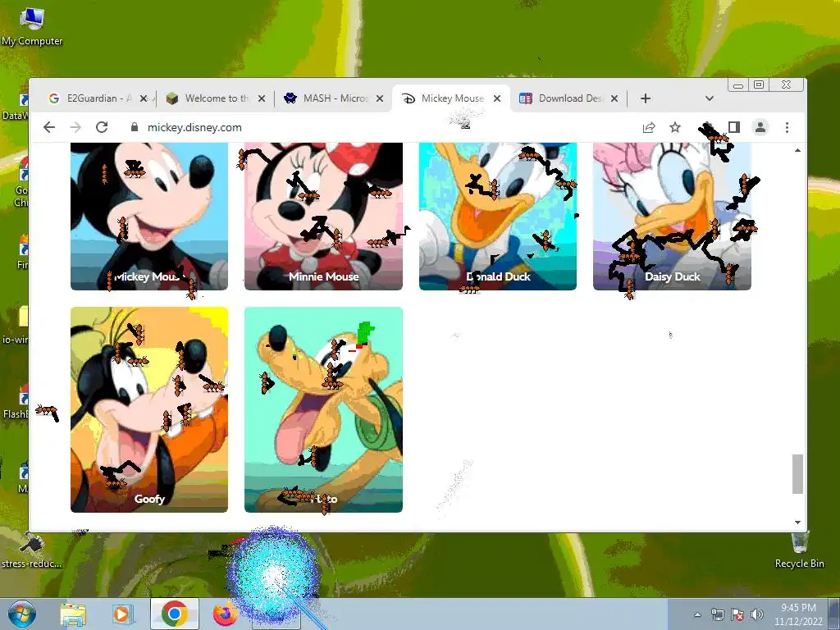Close the Welcome tab

[x=262, y=98]
